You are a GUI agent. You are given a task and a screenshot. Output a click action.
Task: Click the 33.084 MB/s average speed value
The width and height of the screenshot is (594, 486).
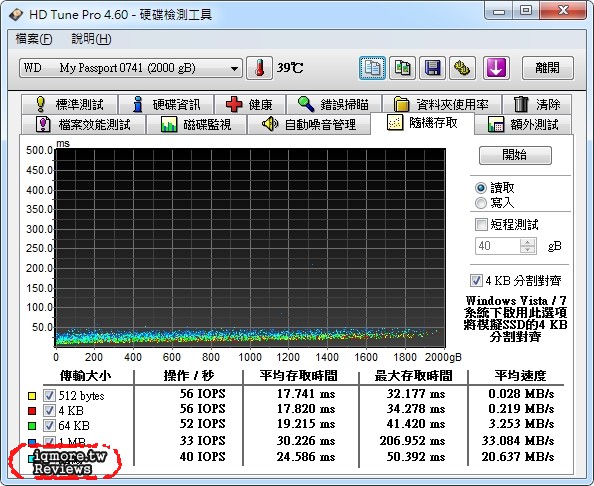518,441
